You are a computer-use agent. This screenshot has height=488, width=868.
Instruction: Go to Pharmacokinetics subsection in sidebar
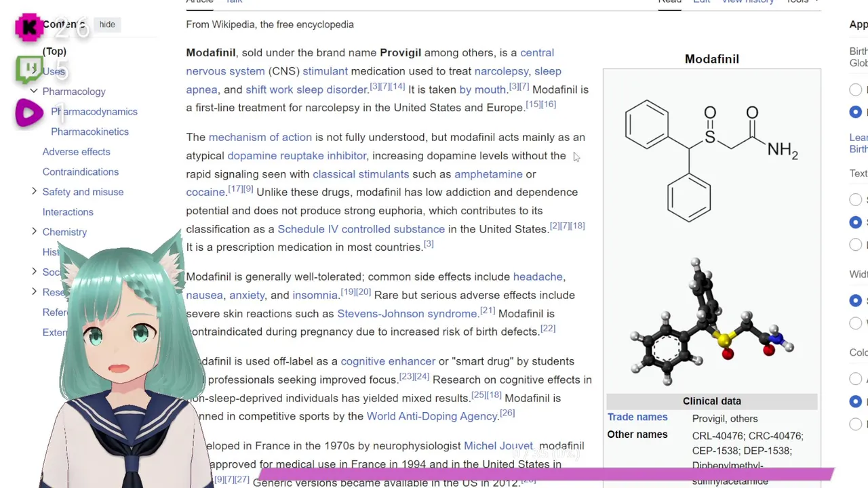click(x=90, y=131)
